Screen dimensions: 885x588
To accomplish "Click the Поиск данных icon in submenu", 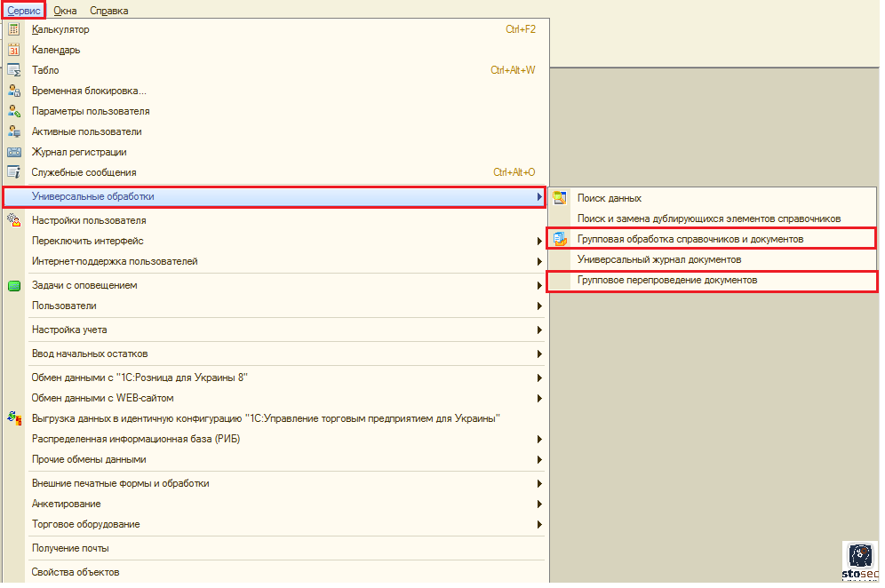I will (x=559, y=198).
